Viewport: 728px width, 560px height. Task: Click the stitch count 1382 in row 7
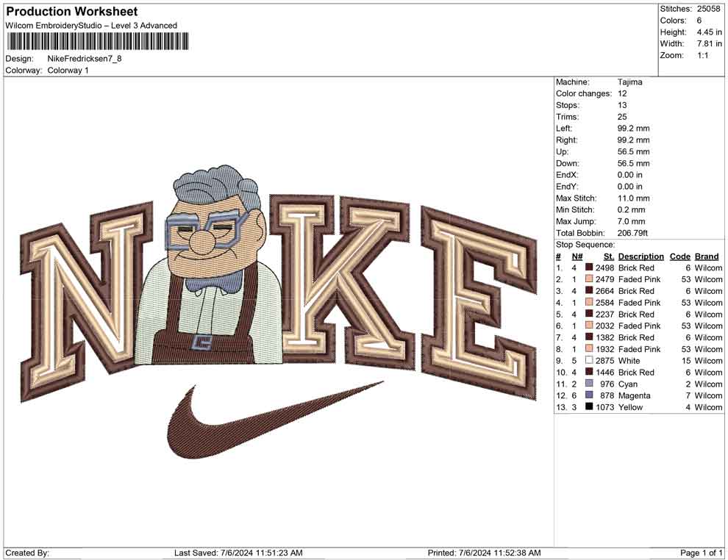click(x=604, y=337)
